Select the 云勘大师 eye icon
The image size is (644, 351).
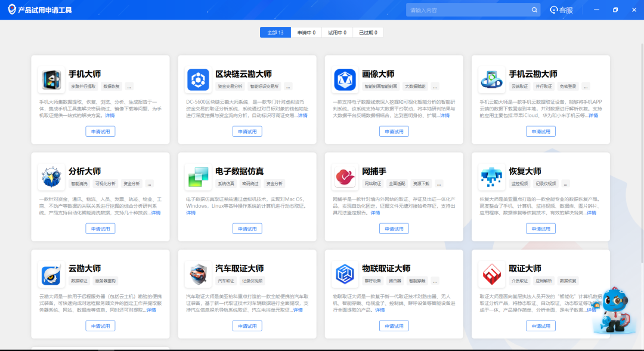pos(51,274)
